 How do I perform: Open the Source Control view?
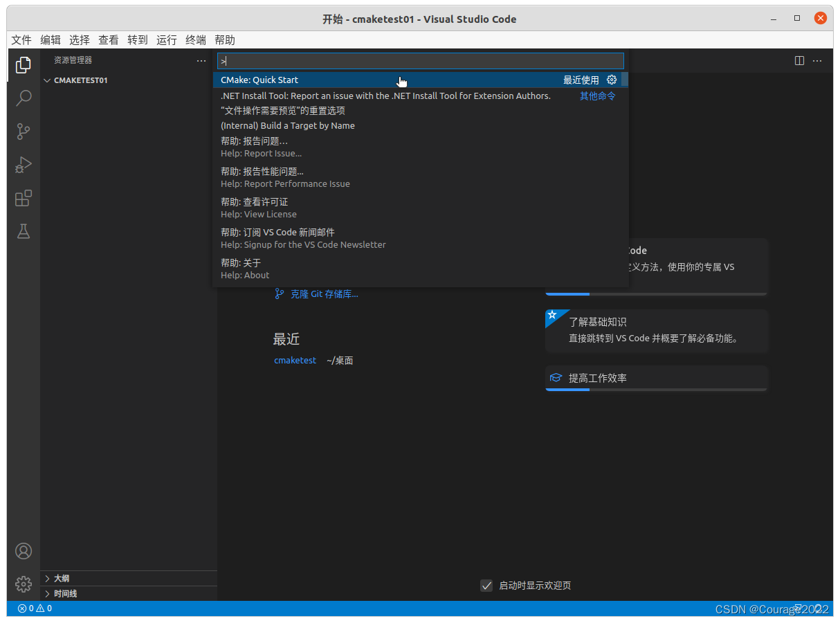tap(24, 132)
